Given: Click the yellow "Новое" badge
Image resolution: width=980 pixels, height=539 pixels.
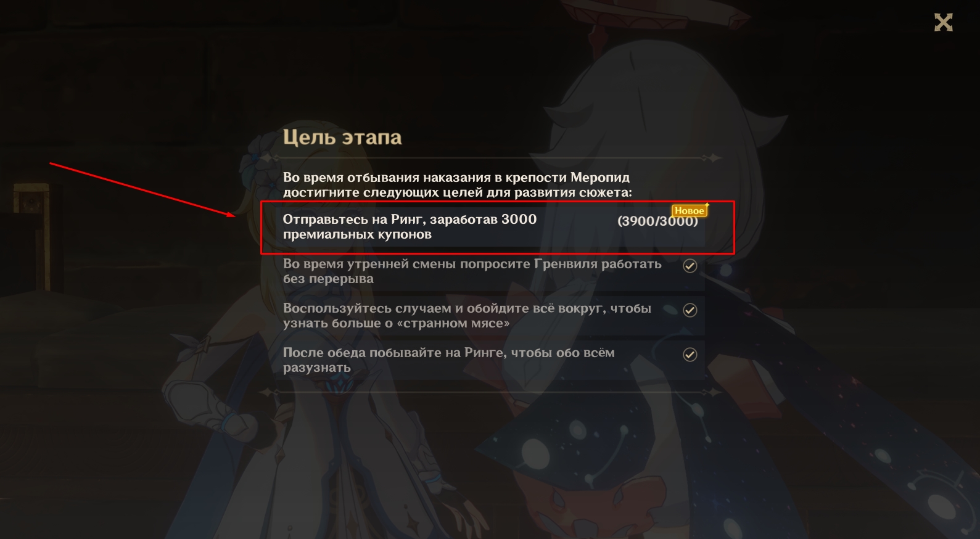Looking at the screenshot, I should [689, 211].
